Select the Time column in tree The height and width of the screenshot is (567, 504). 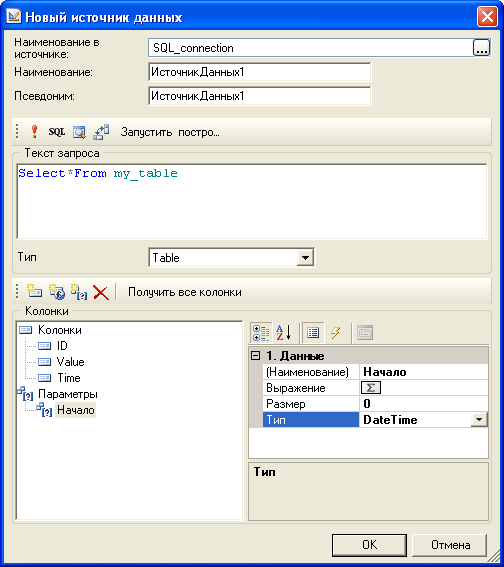click(x=69, y=378)
